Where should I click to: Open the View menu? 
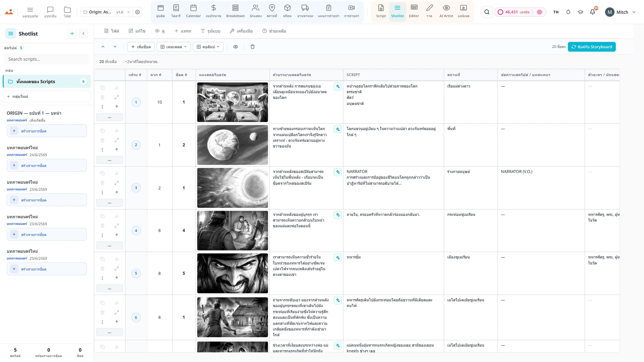tap(160, 31)
